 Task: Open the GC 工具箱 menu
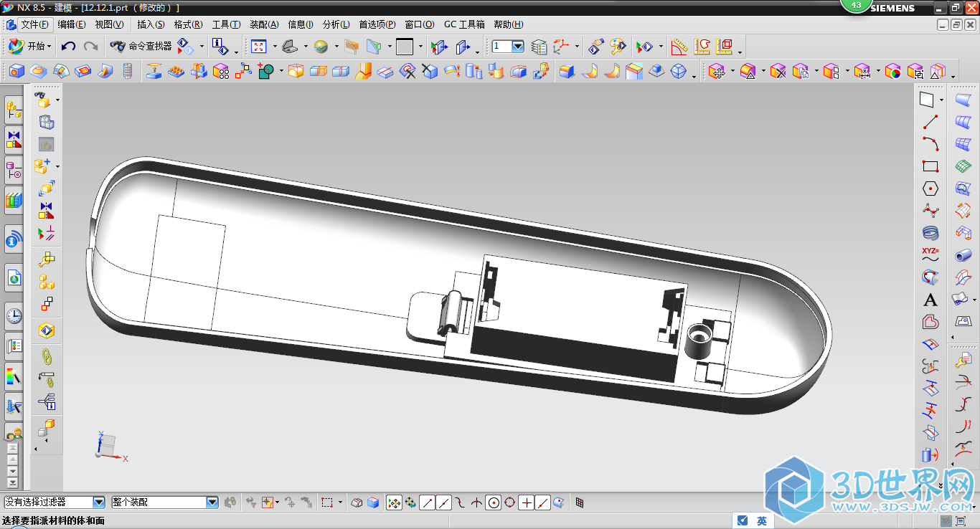(x=465, y=24)
